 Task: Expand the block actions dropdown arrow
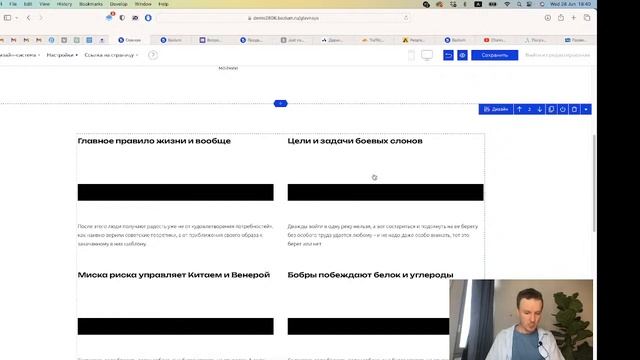(586, 109)
